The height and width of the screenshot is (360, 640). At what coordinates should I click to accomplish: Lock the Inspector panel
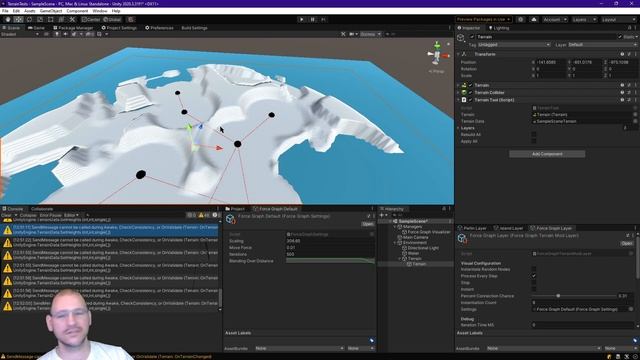pyautogui.click(x=629, y=28)
